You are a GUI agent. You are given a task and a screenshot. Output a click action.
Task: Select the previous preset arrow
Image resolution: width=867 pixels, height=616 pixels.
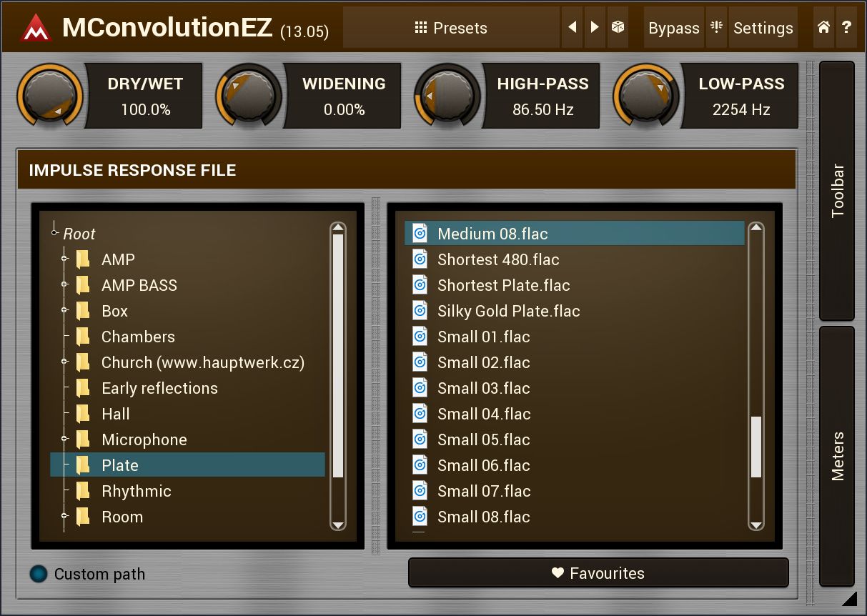[x=573, y=26]
